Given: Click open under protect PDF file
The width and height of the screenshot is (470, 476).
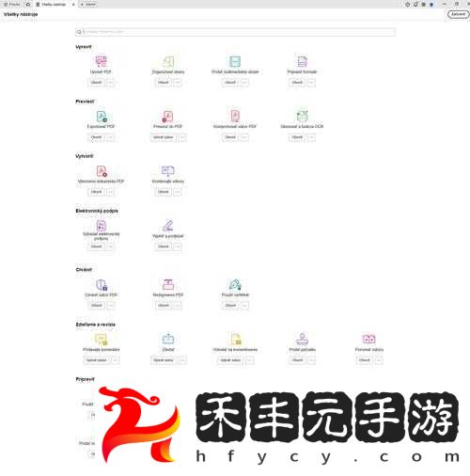Looking at the screenshot, I should (x=96, y=305).
